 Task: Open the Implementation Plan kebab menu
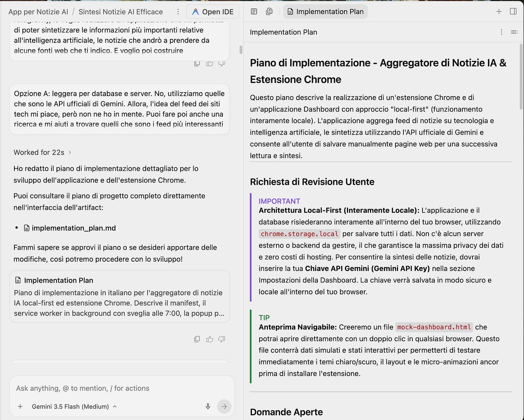501,32
